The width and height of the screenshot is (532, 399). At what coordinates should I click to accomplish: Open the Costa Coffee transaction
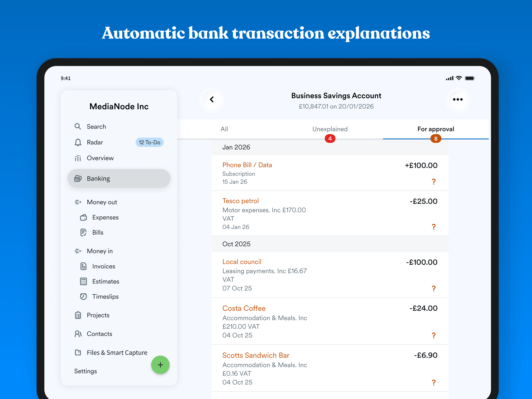[330, 321]
